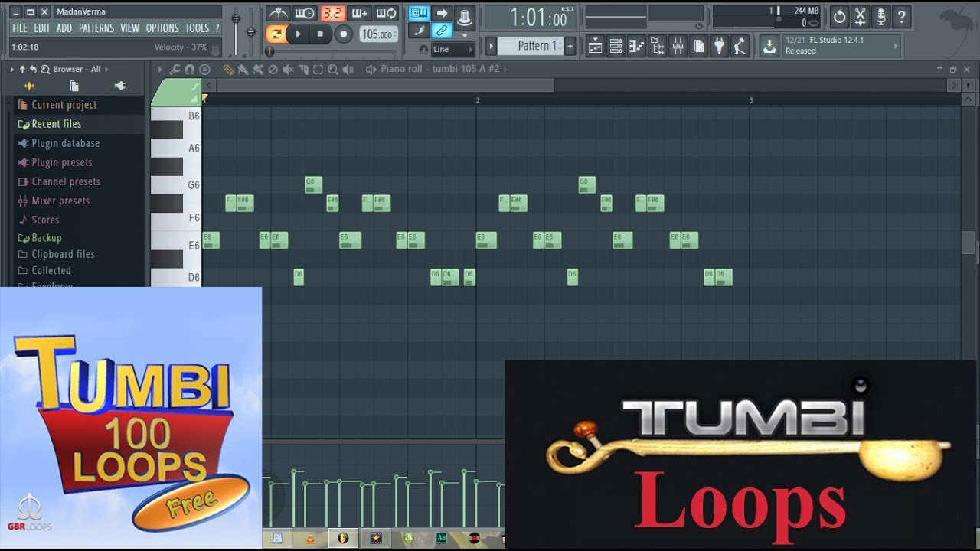This screenshot has height=551, width=980.
Task: Open the Playlist view
Action: (x=596, y=46)
